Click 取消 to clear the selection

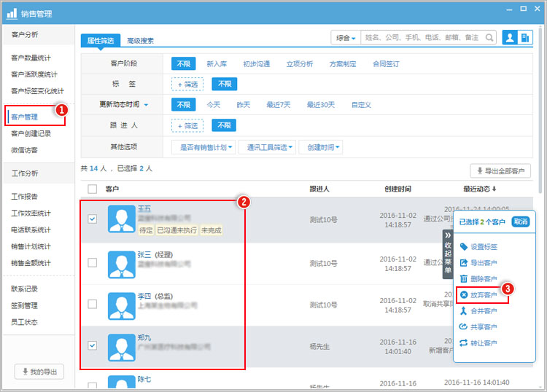[521, 222]
